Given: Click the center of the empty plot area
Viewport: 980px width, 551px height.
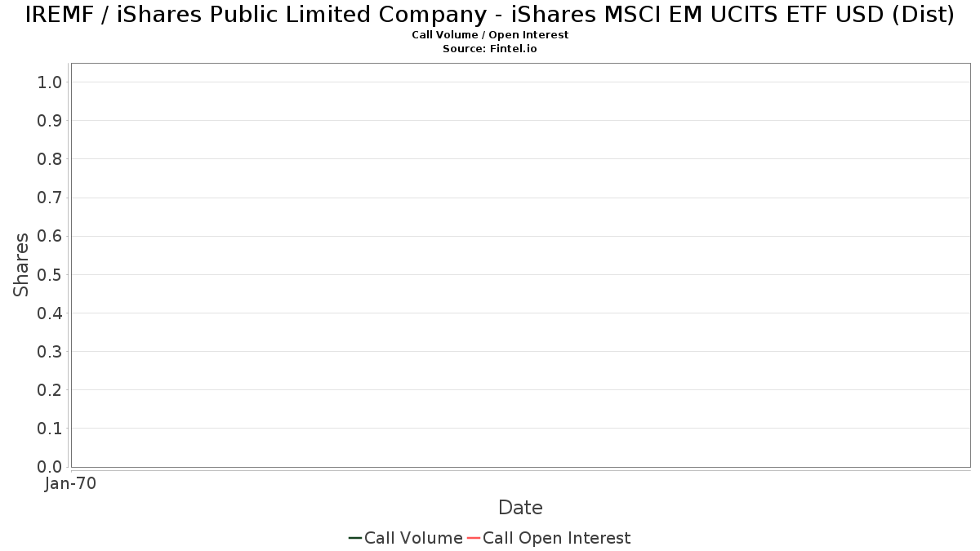Looking at the screenshot, I should tap(520, 265).
